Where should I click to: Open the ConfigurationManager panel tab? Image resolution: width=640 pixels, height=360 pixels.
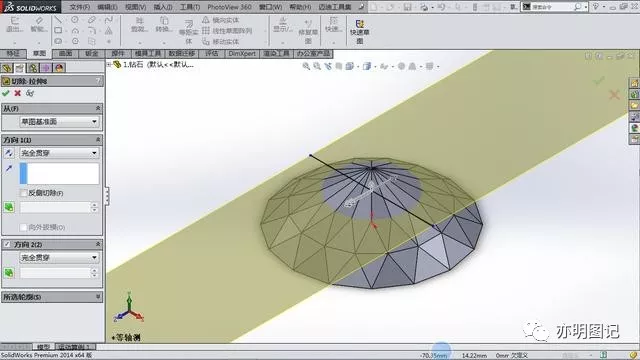[33, 68]
